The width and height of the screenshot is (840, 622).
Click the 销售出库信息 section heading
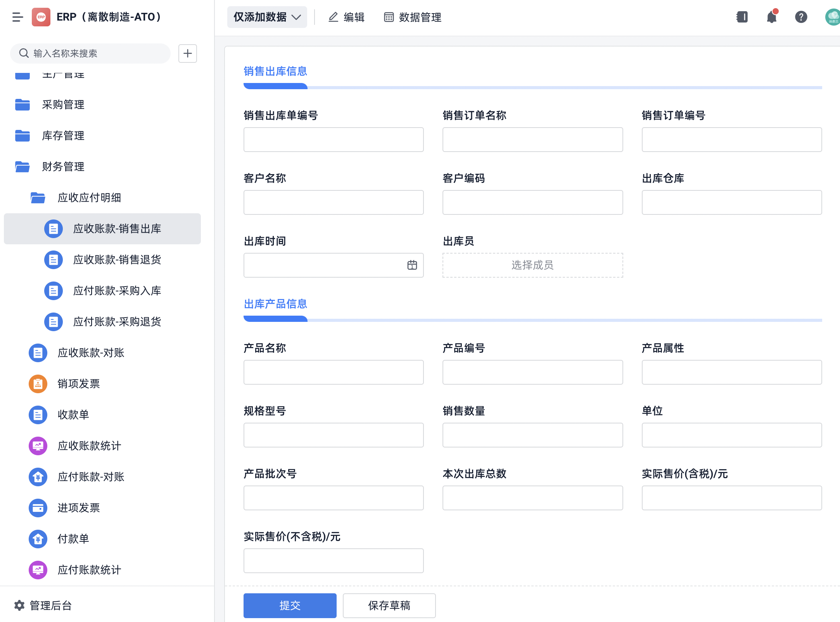pos(275,71)
